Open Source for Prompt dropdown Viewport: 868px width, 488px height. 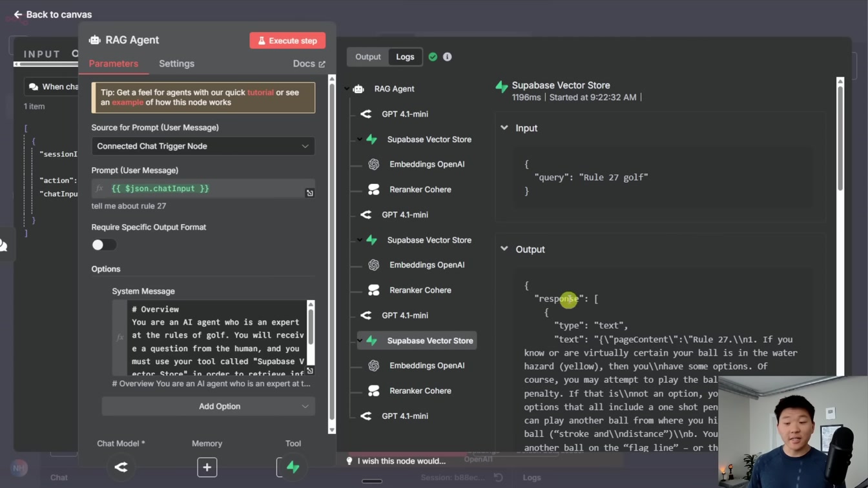(203, 146)
